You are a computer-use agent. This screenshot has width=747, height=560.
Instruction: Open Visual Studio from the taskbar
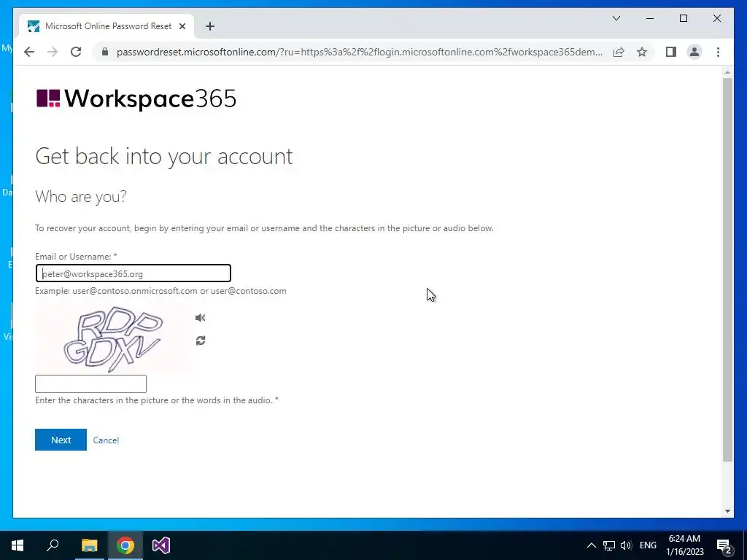pyautogui.click(x=161, y=545)
